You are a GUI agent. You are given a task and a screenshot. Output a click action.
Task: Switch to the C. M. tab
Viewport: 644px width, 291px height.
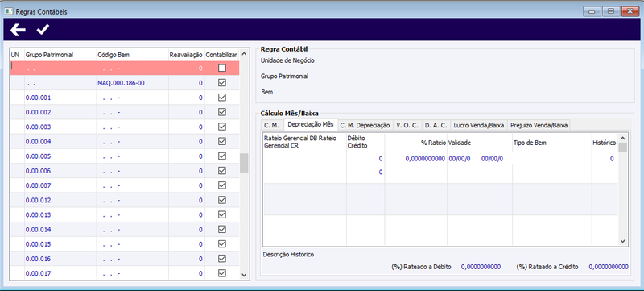tap(272, 126)
